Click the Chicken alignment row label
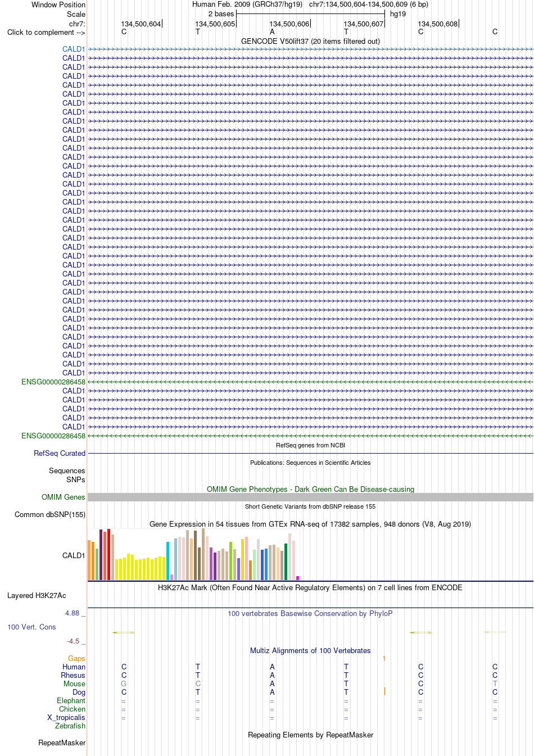Screen dimensions: 534x756 (x=73, y=709)
